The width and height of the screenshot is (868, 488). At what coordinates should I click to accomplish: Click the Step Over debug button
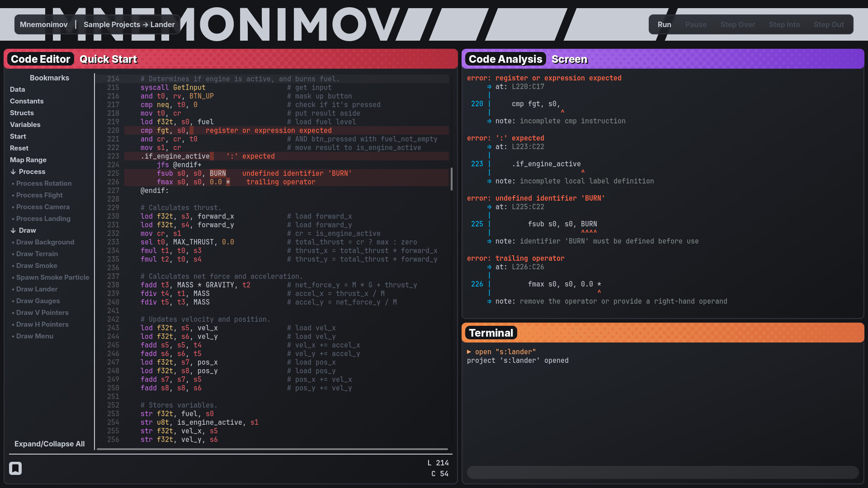tap(737, 24)
